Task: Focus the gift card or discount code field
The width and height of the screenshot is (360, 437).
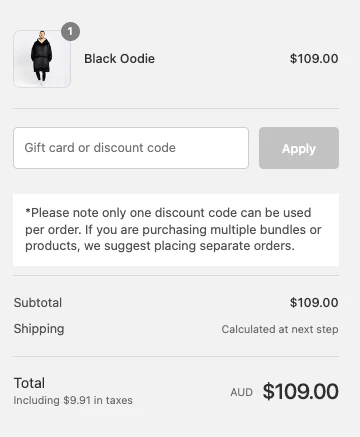Action: [131, 148]
